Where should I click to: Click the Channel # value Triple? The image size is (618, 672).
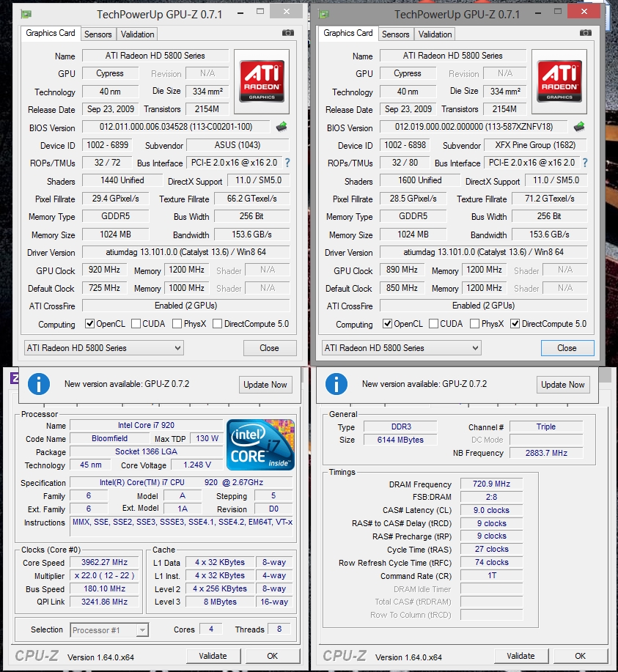coord(546,427)
